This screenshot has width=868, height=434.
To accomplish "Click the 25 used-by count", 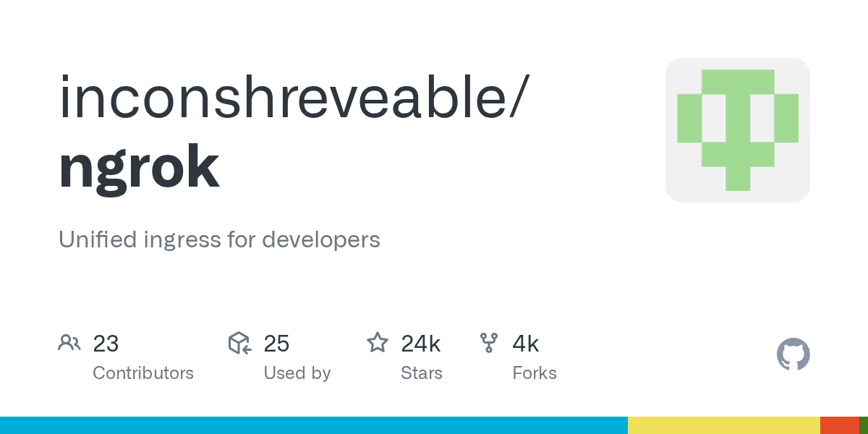I will pyautogui.click(x=276, y=344).
